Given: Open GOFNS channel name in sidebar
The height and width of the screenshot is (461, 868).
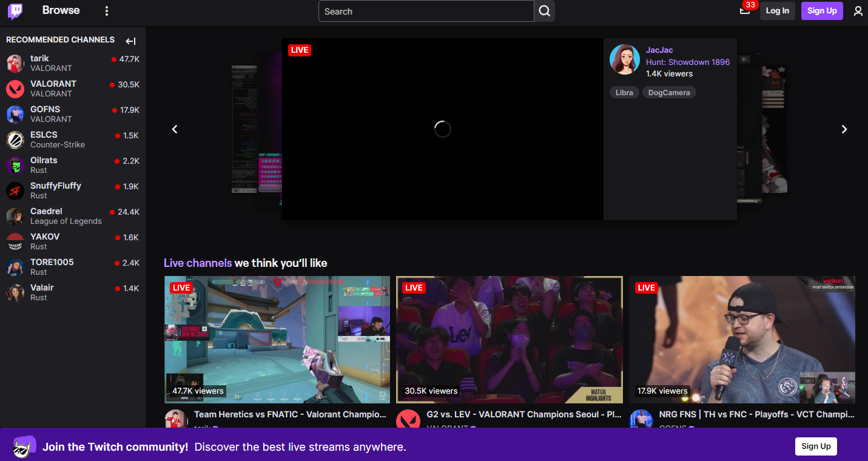Looking at the screenshot, I should [x=45, y=110].
